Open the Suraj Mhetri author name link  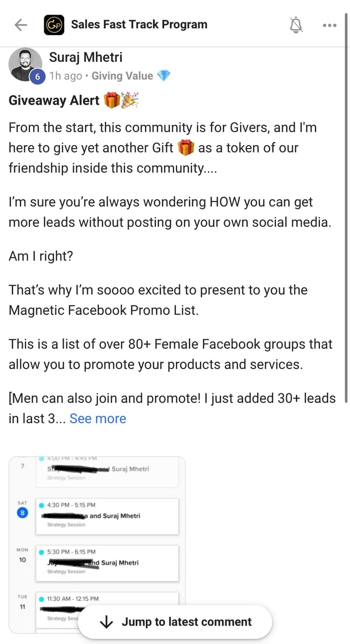(x=85, y=57)
